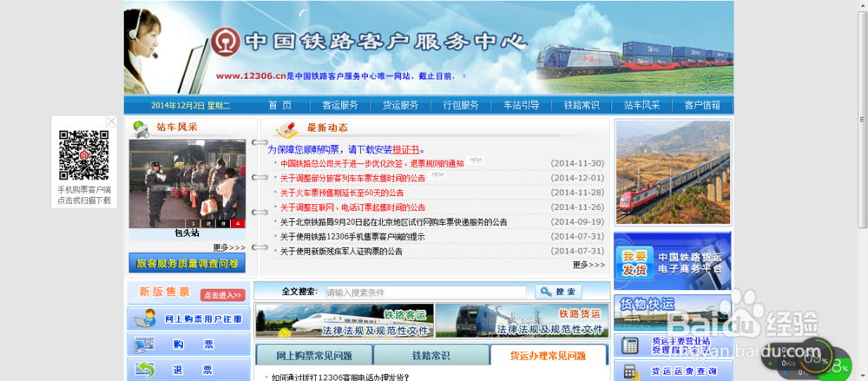This screenshot has height=381, width=868.
Task: Open the 铁路常识 menu
Action: (x=582, y=105)
